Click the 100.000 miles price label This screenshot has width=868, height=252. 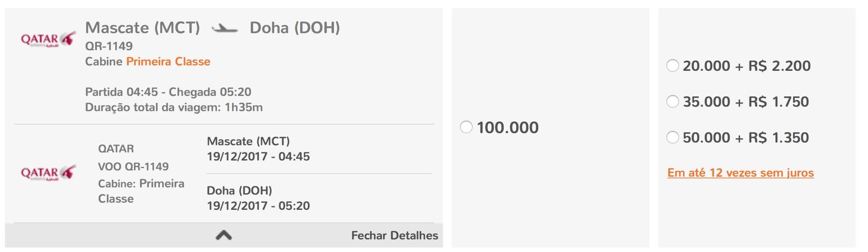pos(508,127)
